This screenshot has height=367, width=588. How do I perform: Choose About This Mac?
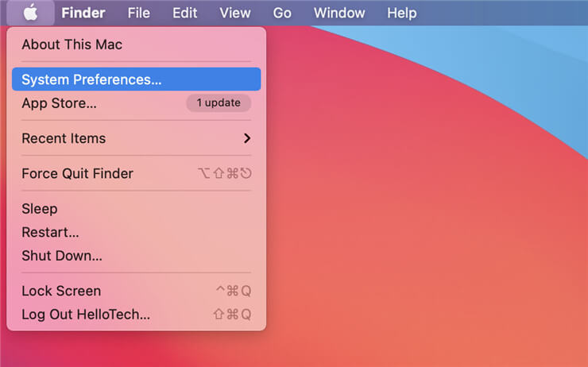[x=137, y=44]
